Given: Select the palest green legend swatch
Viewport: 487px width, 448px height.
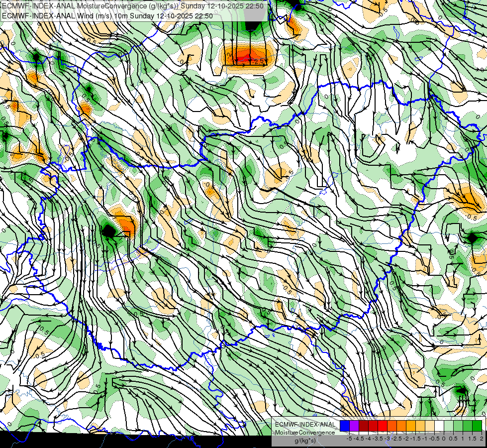Looking at the screenshot, I should 449,426.
